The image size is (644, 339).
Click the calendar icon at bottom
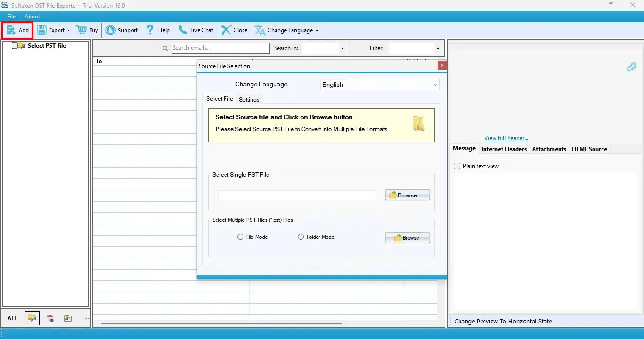[50, 318]
